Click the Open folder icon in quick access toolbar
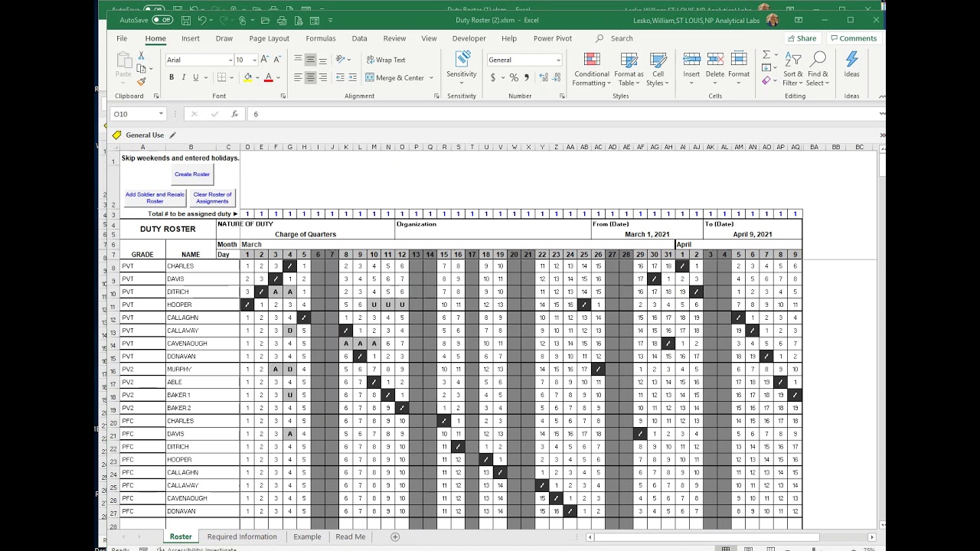The width and height of the screenshot is (980, 551). 264,20
